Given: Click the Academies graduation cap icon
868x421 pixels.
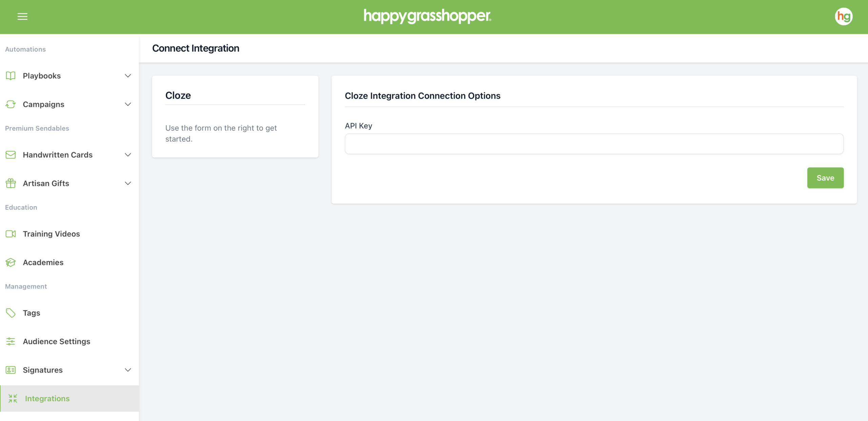Looking at the screenshot, I should (11, 262).
